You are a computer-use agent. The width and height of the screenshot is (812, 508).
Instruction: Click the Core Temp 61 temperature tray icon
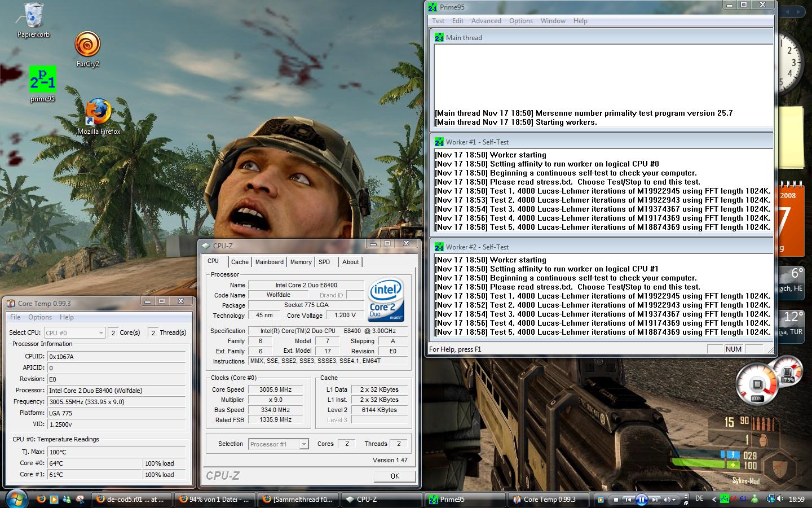coord(743,499)
